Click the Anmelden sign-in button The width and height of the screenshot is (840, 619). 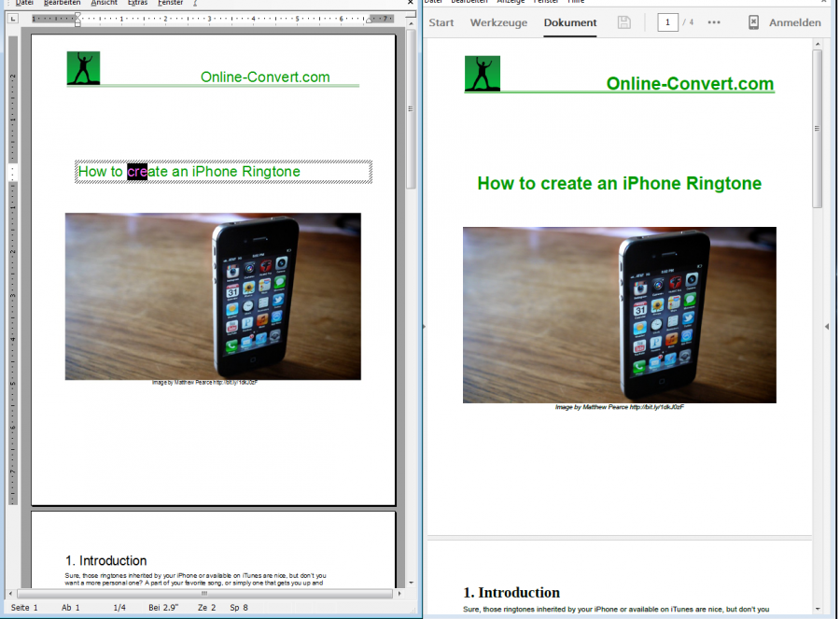point(795,22)
